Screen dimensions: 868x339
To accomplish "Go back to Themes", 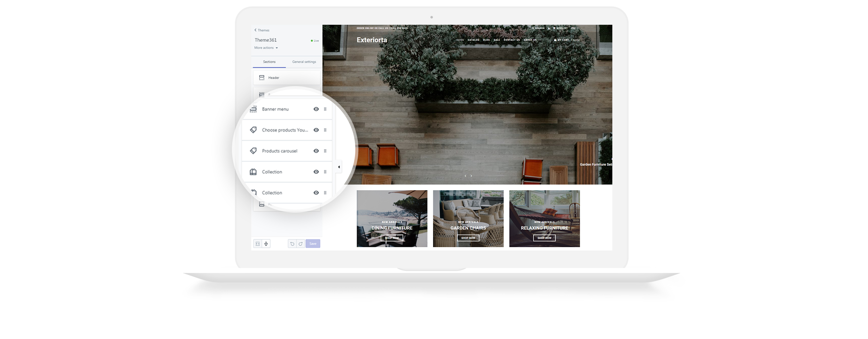I will pos(262,30).
